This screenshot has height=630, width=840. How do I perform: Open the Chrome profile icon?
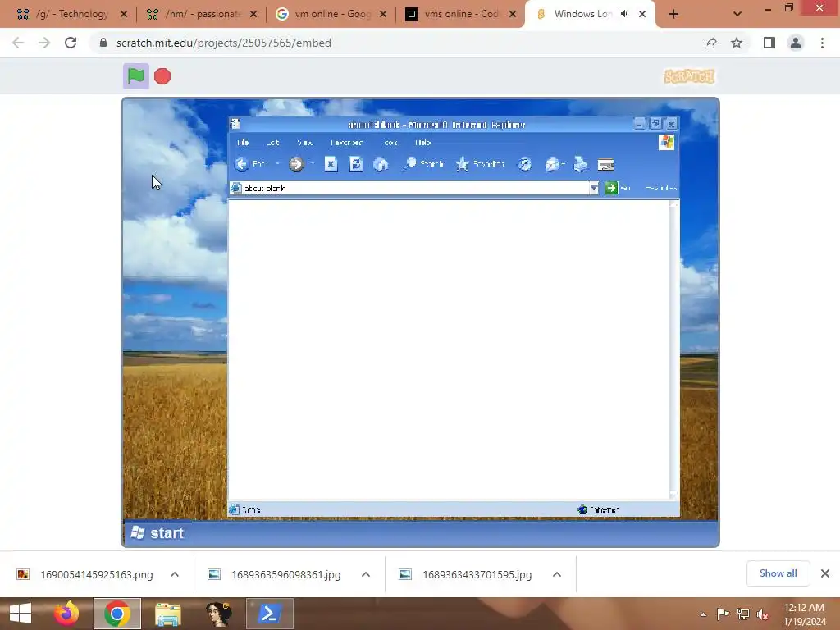(x=796, y=43)
